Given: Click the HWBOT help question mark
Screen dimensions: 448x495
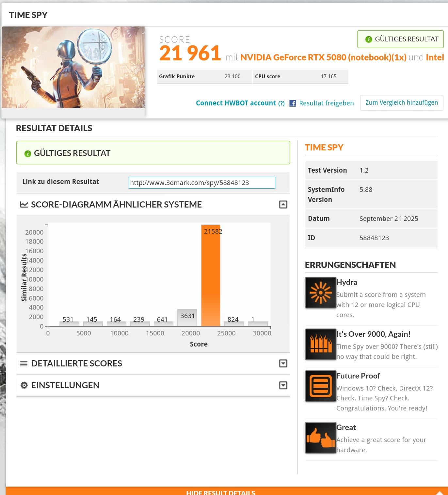Looking at the screenshot, I should point(281,103).
